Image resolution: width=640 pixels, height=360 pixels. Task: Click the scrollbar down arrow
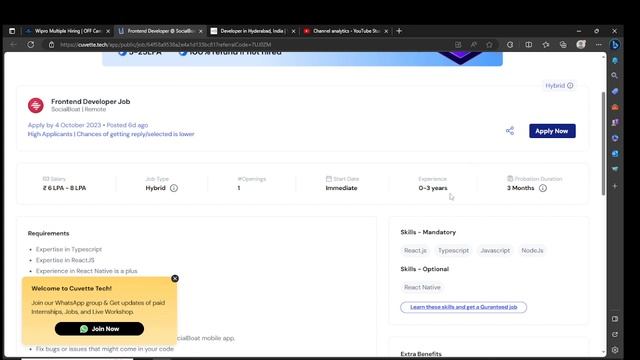[603, 352]
